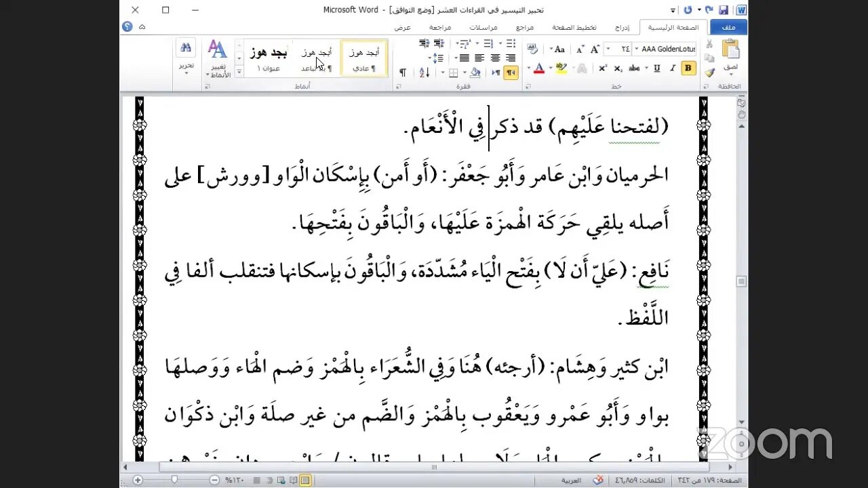This screenshot has width=868, height=488.
Task: Expand the styles gallery More arrow
Action: point(239,70)
